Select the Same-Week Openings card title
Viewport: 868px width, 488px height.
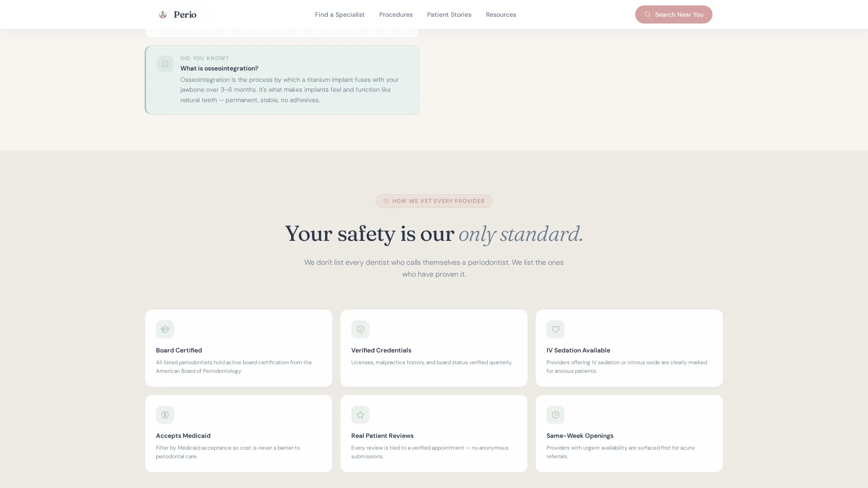[580, 436]
